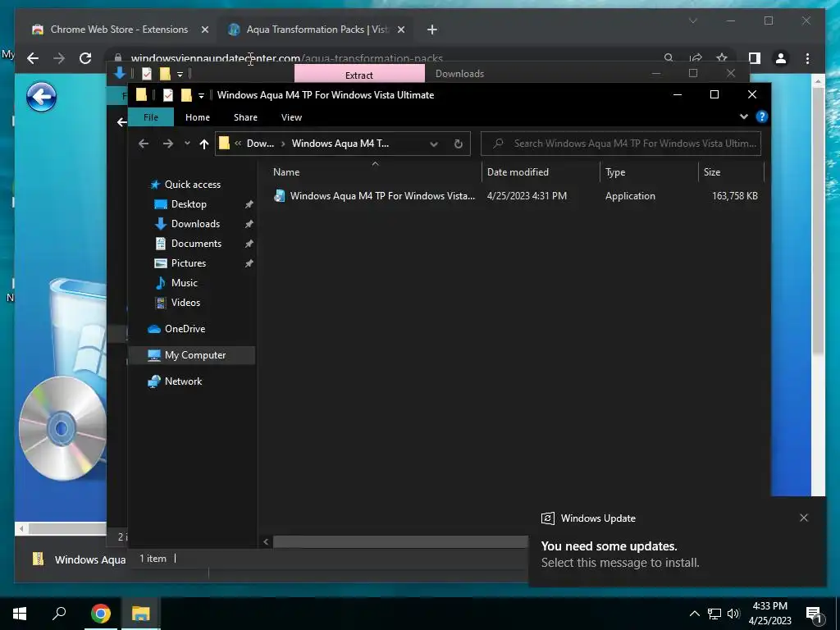
Task: Click the Dow... breadcrumb in the address bar
Action: [x=260, y=144]
